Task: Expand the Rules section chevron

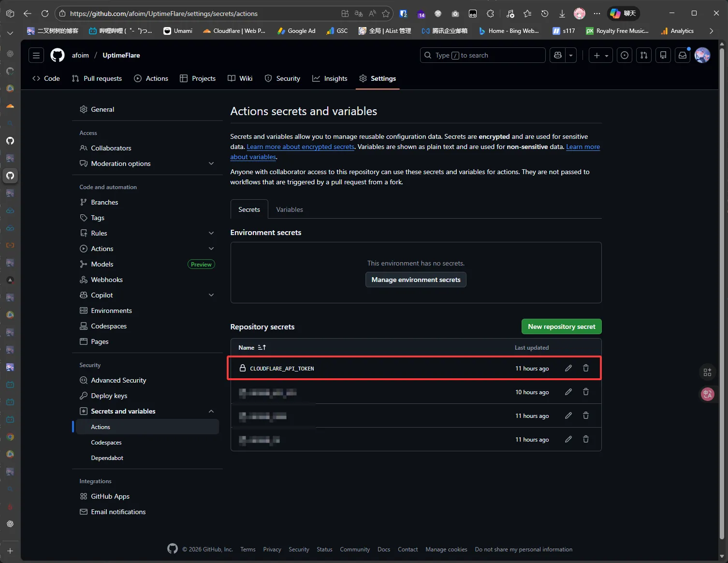Action: [211, 233]
